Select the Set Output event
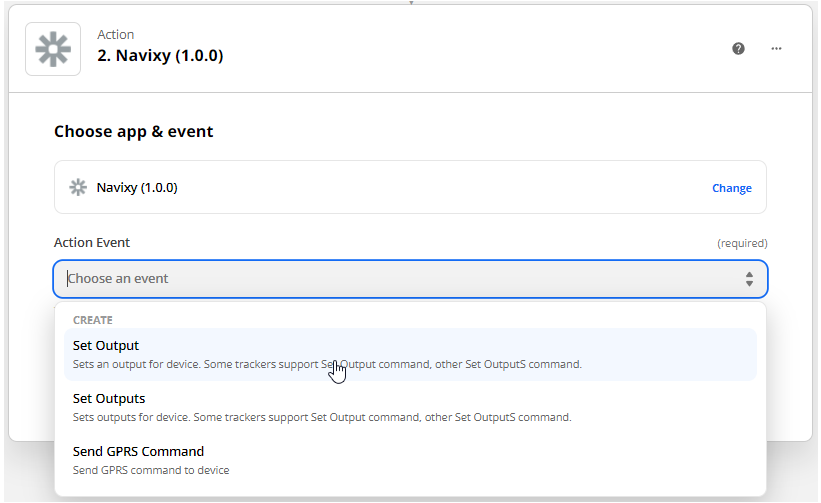Viewport: 821px width, 503px height. (x=410, y=354)
